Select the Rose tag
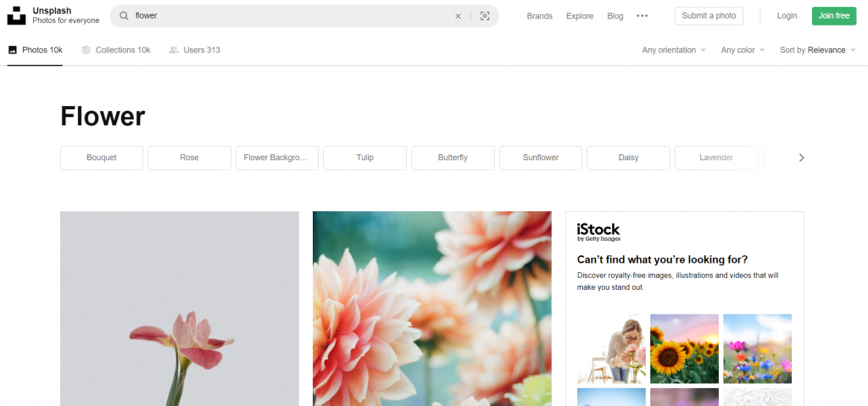This screenshot has width=868, height=406. (189, 158)
